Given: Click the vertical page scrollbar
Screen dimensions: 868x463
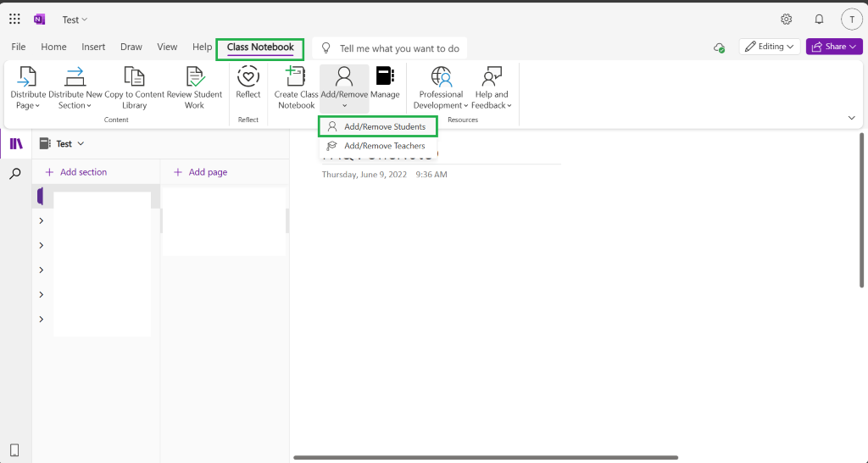Looking at the screenshot, I should pyautogui.click(x=861, y=210).
